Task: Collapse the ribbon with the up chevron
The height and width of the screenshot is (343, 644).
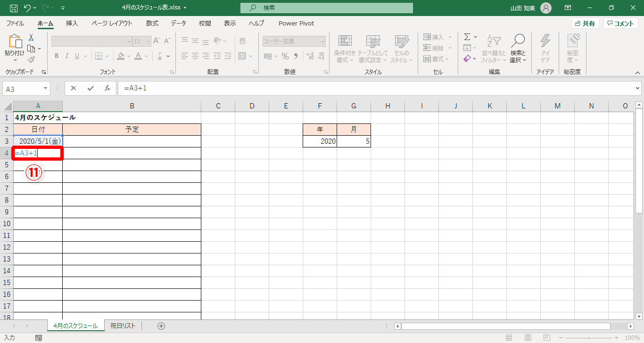Action: click(x=637, y=73)
